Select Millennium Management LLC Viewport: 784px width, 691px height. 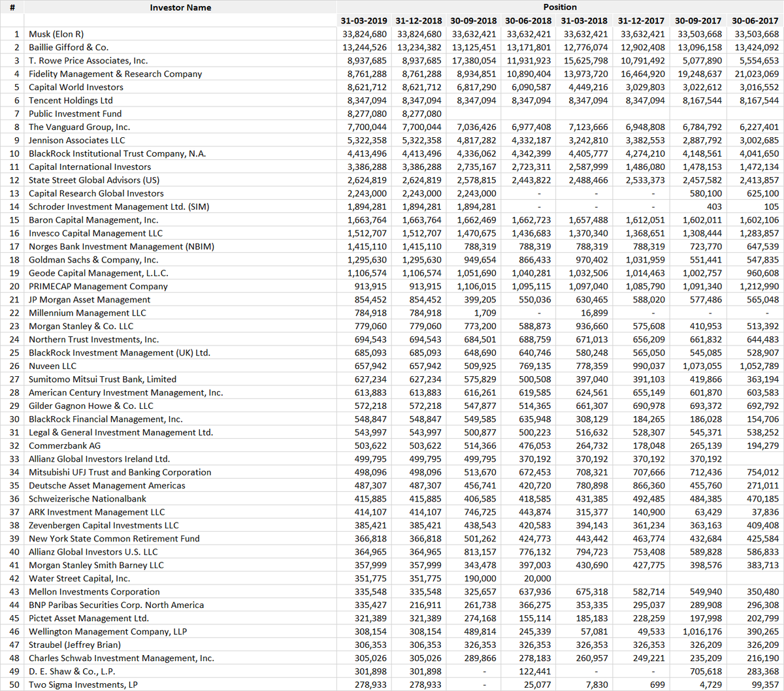[x=88, y=313]
